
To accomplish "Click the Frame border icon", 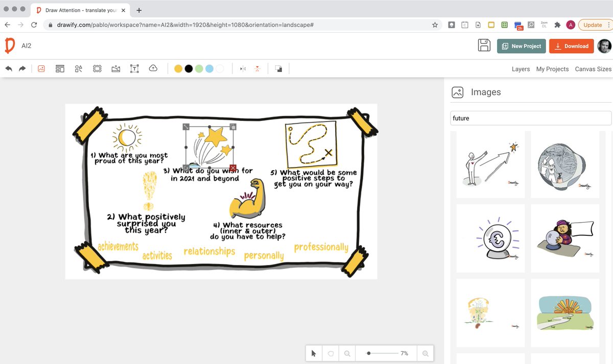I will [x=97, y=68].
